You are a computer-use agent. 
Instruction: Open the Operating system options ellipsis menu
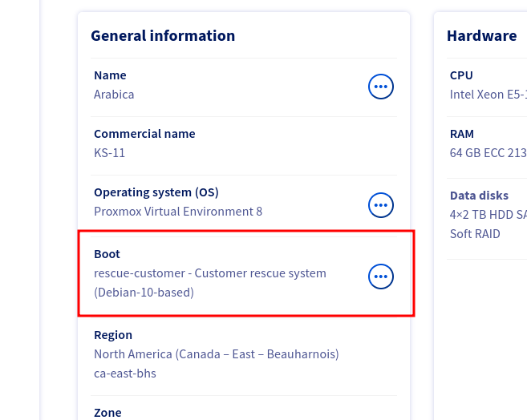click(x=381, y=205)
